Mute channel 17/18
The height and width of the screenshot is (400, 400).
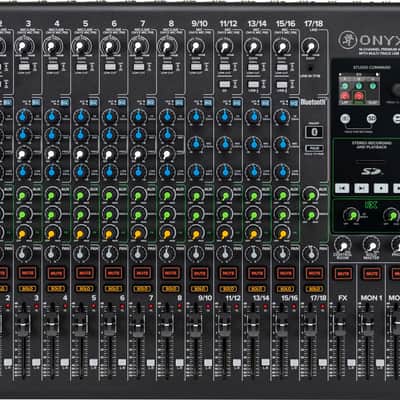[x=314, y=274]
